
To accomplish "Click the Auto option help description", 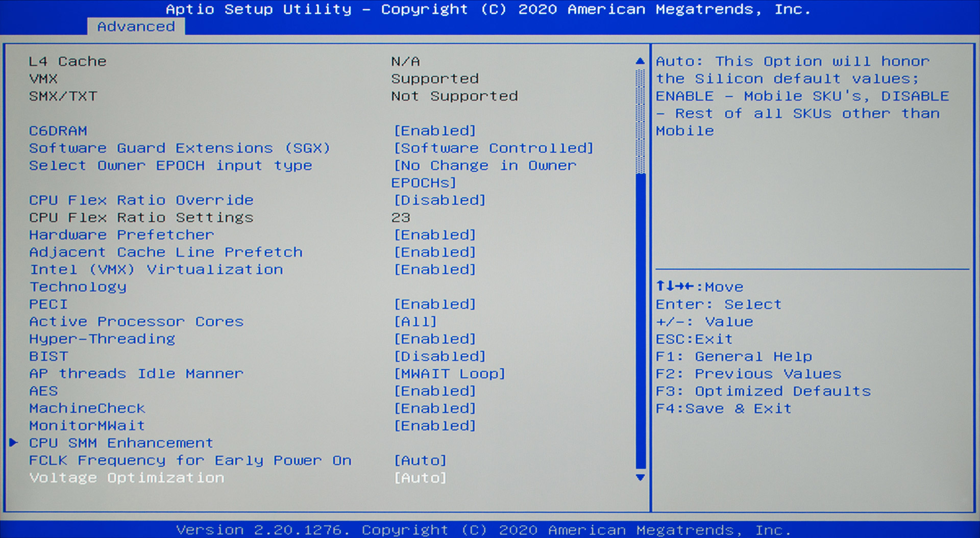I will click(802, 96).
